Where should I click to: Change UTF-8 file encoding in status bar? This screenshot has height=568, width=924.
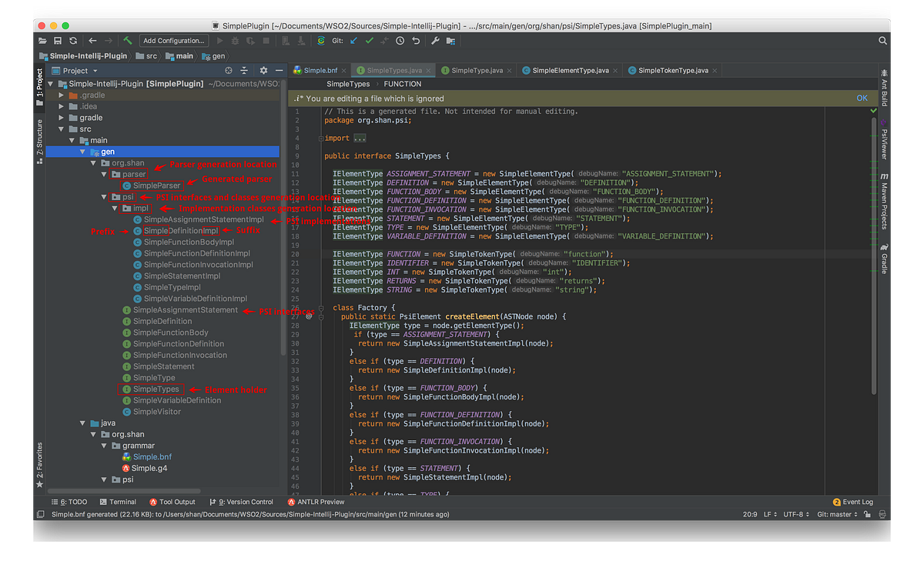793,514
